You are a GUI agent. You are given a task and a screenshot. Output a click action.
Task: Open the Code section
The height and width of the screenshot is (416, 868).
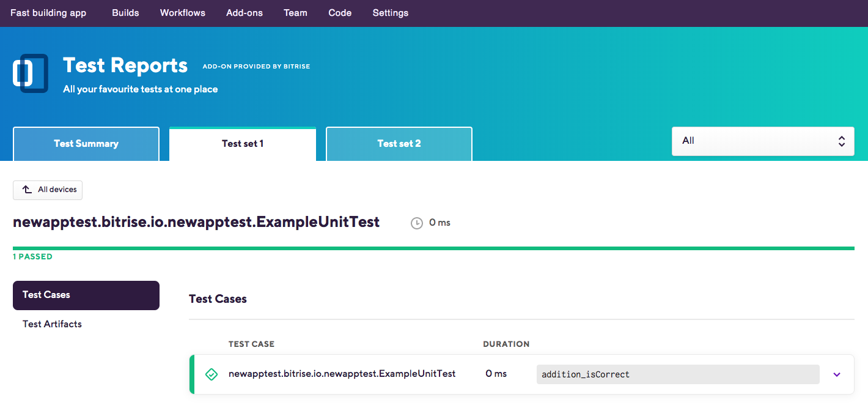(340, 13)
